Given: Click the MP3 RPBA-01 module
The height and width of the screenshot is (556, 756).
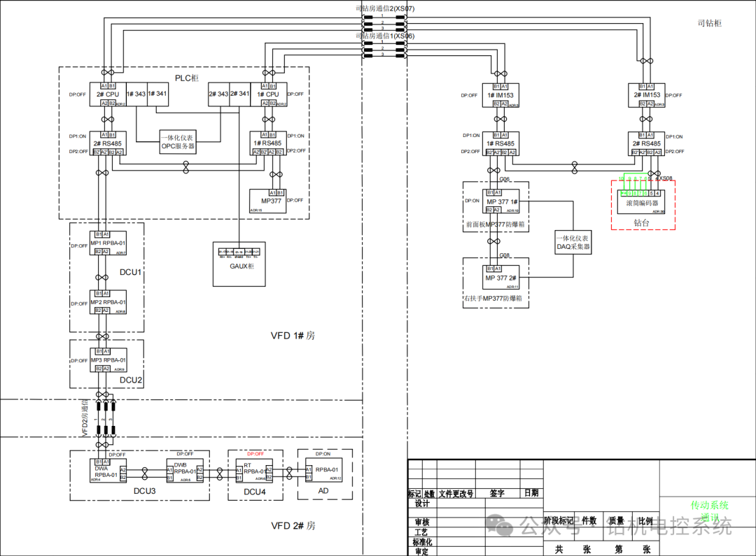Looking at the screenshot, I should point(108,360).
